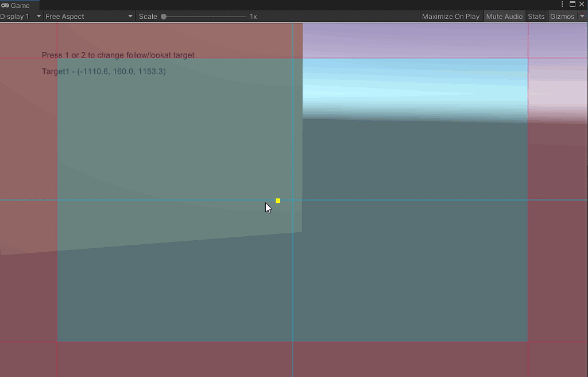The image size is (588, 377).
Task: Enable Maximize On Play
Action: coord(451,16)
